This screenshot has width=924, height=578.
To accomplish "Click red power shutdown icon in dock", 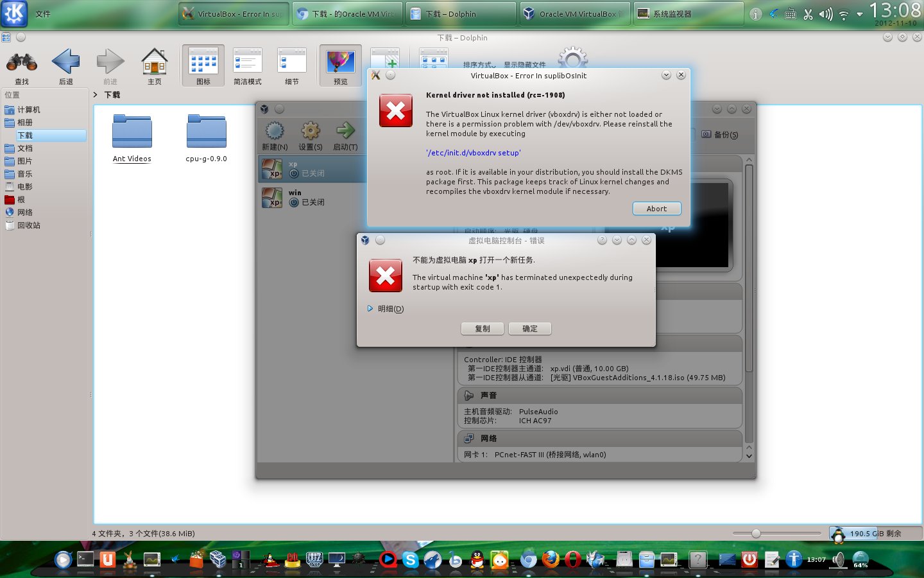I will 749,559.
